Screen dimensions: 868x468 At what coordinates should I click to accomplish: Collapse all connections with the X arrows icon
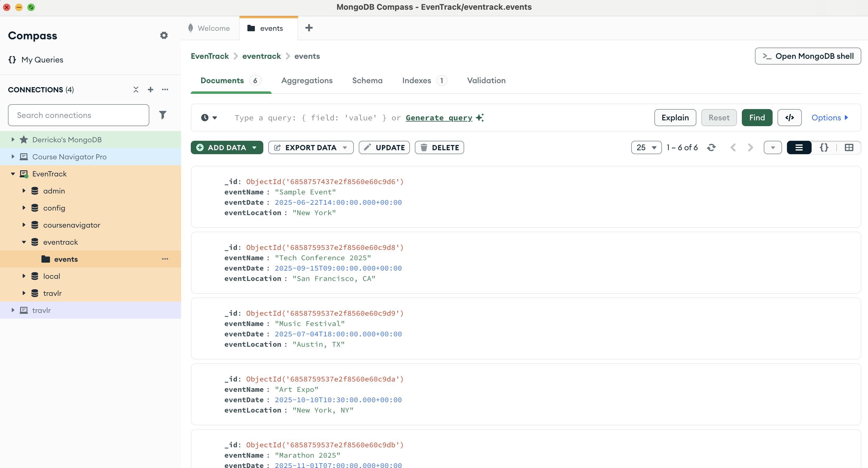136,89
